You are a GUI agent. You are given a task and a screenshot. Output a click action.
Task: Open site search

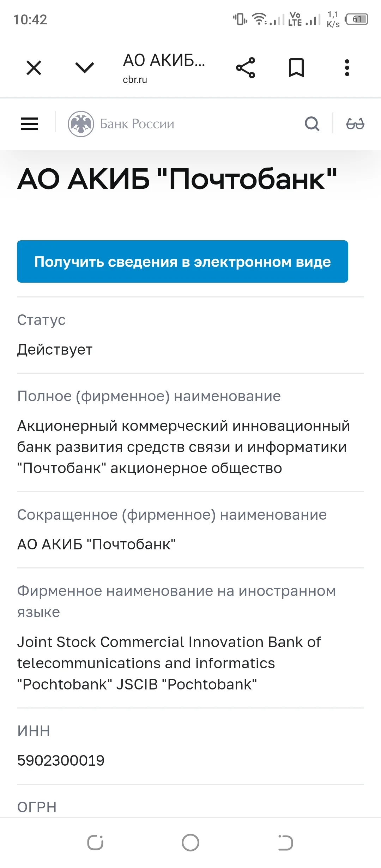[312, 124]
